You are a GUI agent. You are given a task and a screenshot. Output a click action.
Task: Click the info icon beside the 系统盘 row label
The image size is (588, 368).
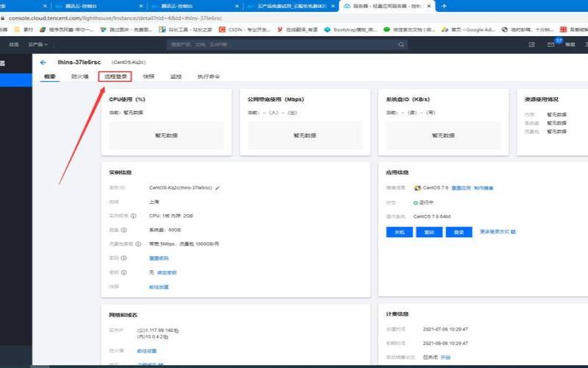123,230
